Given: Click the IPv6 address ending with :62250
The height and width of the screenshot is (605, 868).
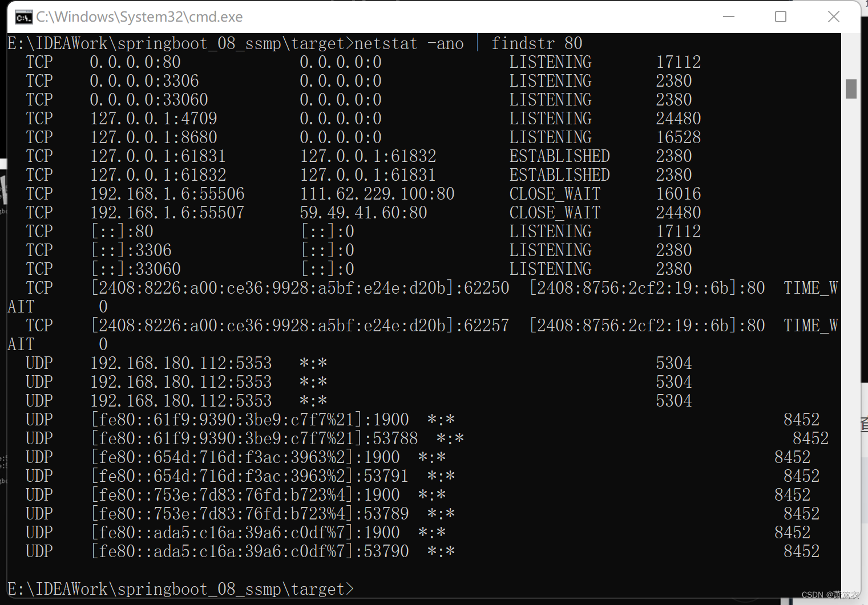Looking at the screenshot, I should coord(300,288).
